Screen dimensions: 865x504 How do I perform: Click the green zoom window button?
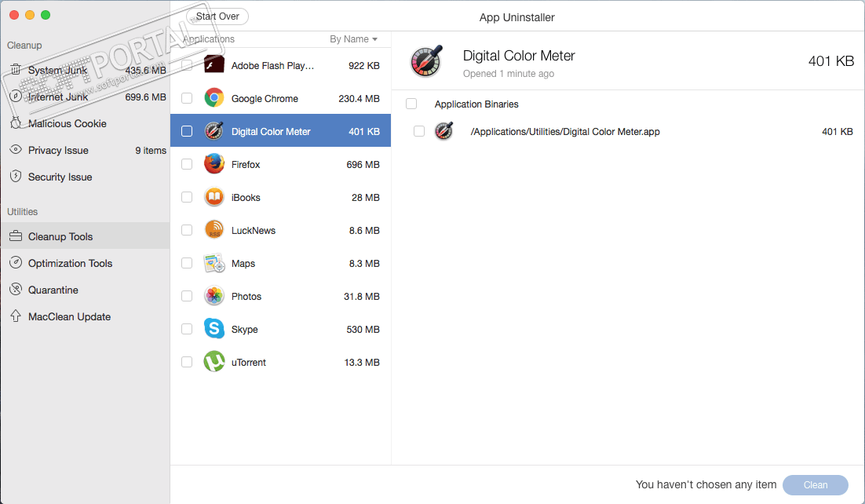pyautogui.click(x=46, y=15)
